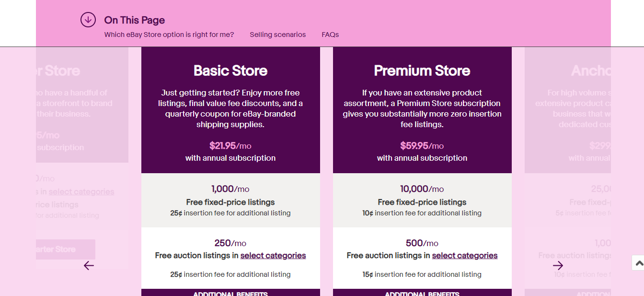Open "Which eBay Store option is right for me?"
The image size is (644, 296).
tap(169, 35)
